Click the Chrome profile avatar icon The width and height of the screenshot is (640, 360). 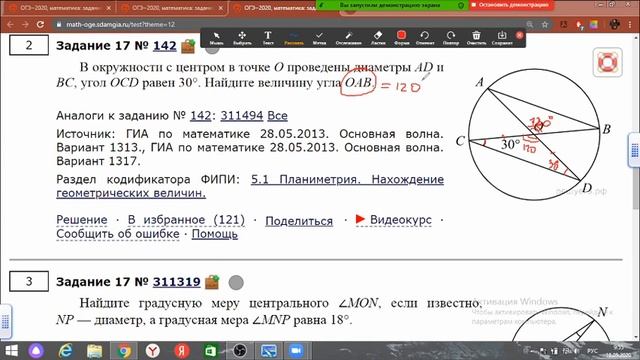[614, 24]
